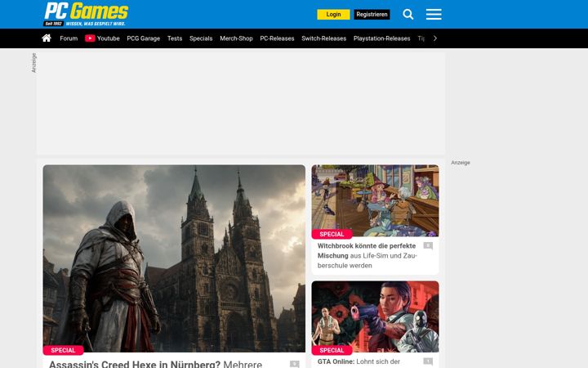Open the Specials section
The image size is (588, 368).
[x=201, y=38]
